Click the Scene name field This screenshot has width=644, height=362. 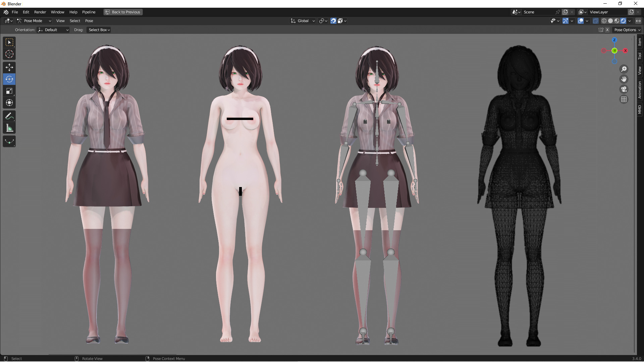pos(539,12)
